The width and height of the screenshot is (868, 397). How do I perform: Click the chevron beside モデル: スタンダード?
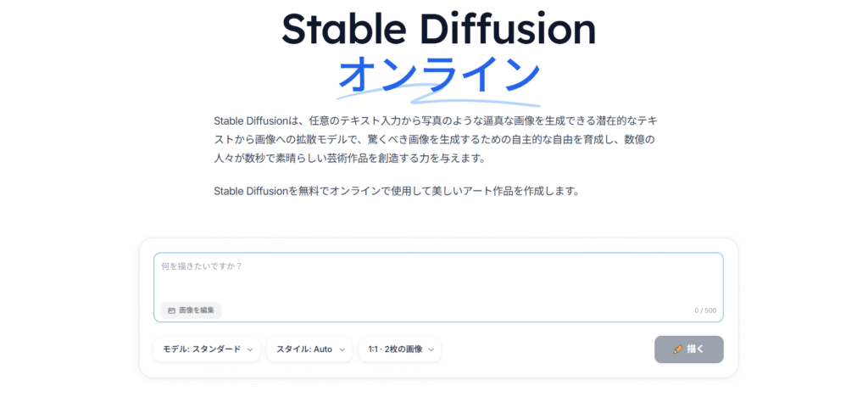tap(250, 349)
